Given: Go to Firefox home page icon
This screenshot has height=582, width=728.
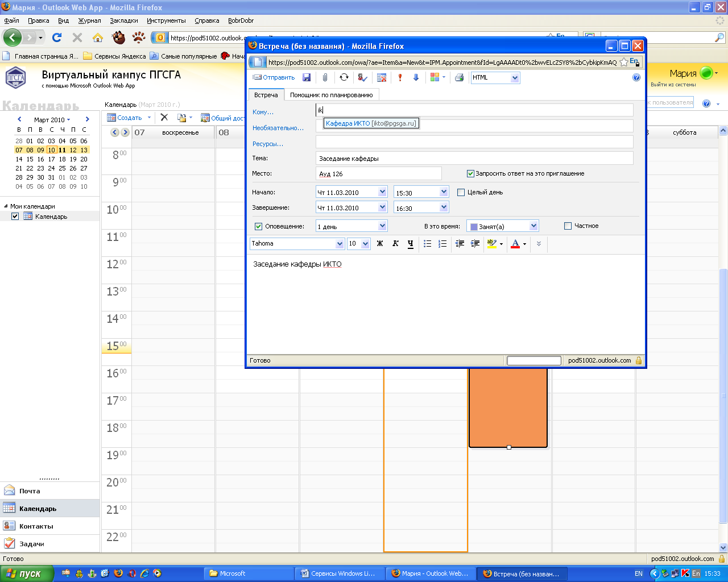Looking at the screenshot, I should pyautogui.click(x=98, y=38).
